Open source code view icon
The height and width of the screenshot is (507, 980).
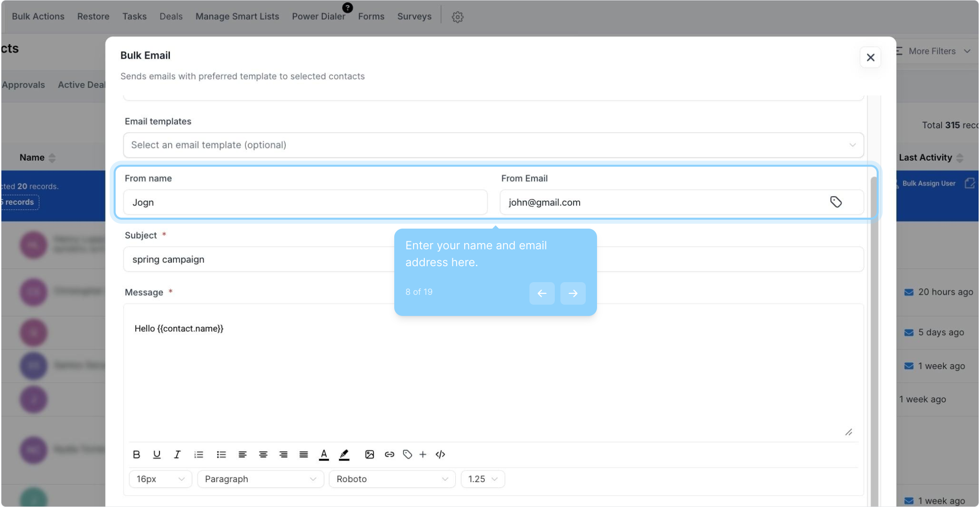tap(440, 454)
